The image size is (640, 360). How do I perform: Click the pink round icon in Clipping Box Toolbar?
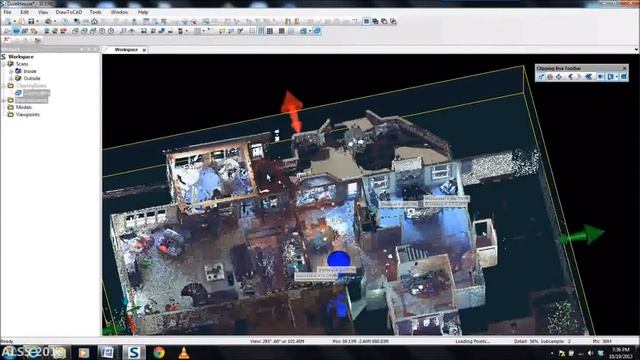click(x=550, y=77)
